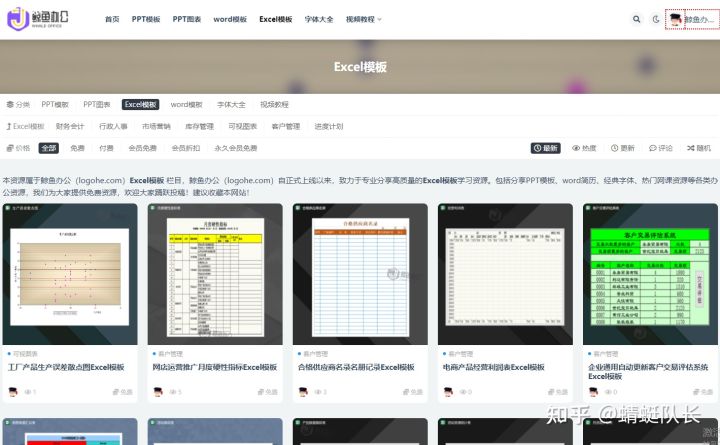
Task: Open the 鲸鱼办... username menu
Action: pyautogui.click(x=700, y=19)
